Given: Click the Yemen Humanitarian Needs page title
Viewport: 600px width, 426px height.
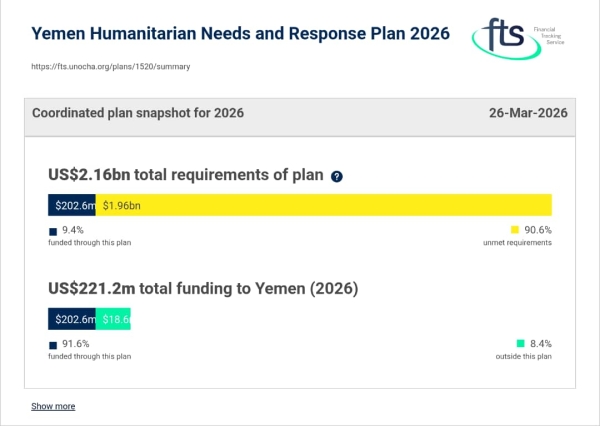Looking at the screenshot, I should [x=241, y=33].
